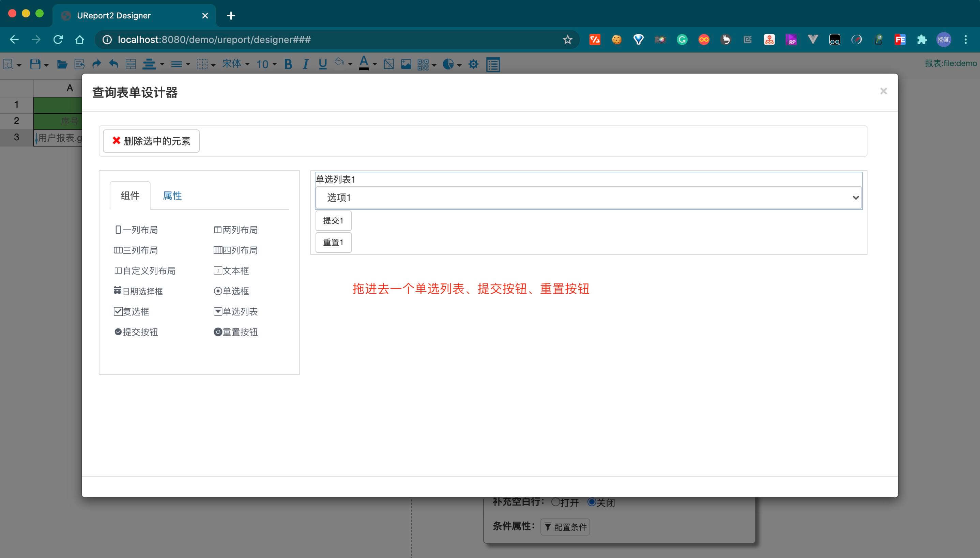Open the 选项1 dropdown list

point(589,198)
